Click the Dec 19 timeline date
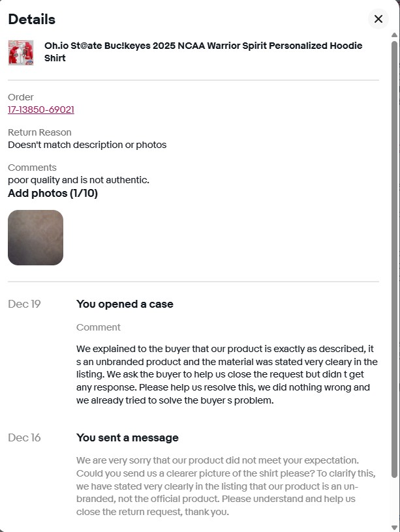 tap(24, 304)
